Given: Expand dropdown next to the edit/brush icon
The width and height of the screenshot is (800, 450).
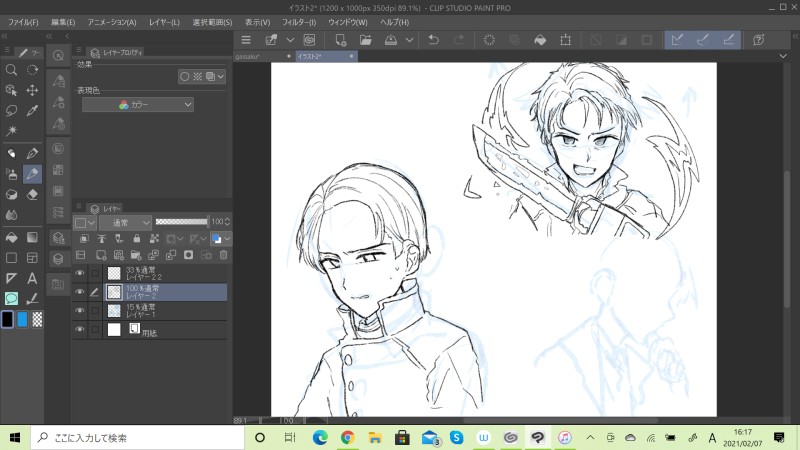Looking at the screenshot, I should pos(290,40).
